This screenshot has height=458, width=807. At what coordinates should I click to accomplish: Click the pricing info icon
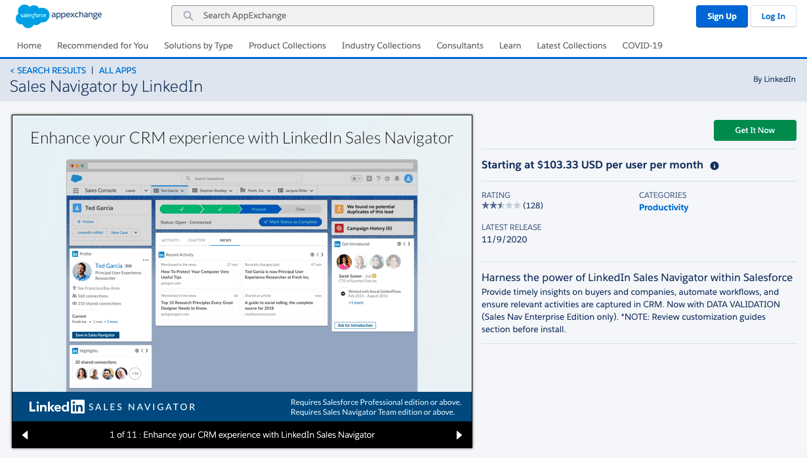tap(714, 166)
